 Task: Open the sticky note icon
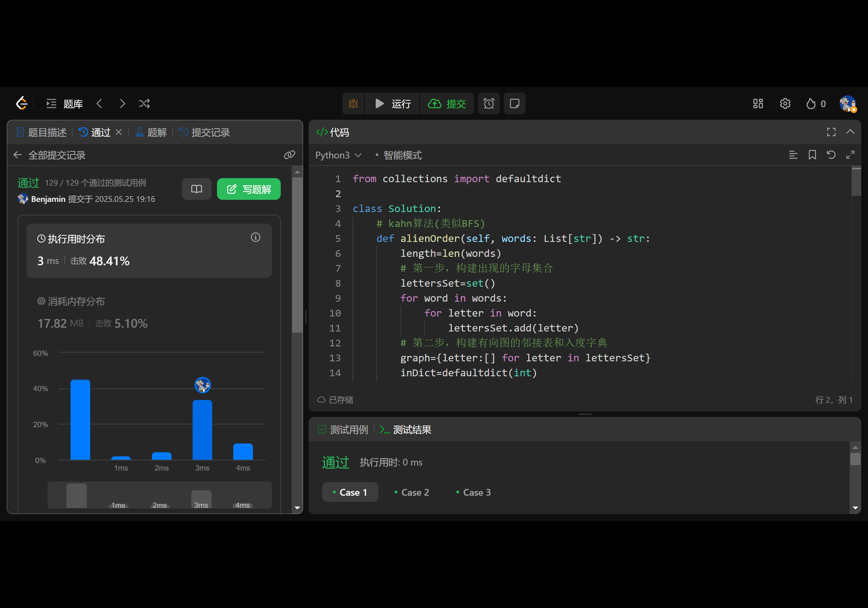(x=514, y=104)
